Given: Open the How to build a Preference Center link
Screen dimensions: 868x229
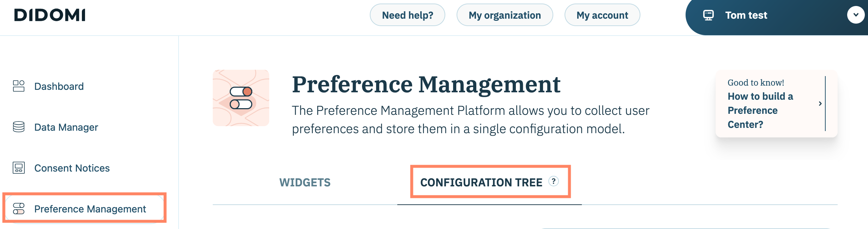Looking at the screenshot, I should [760, 110].
